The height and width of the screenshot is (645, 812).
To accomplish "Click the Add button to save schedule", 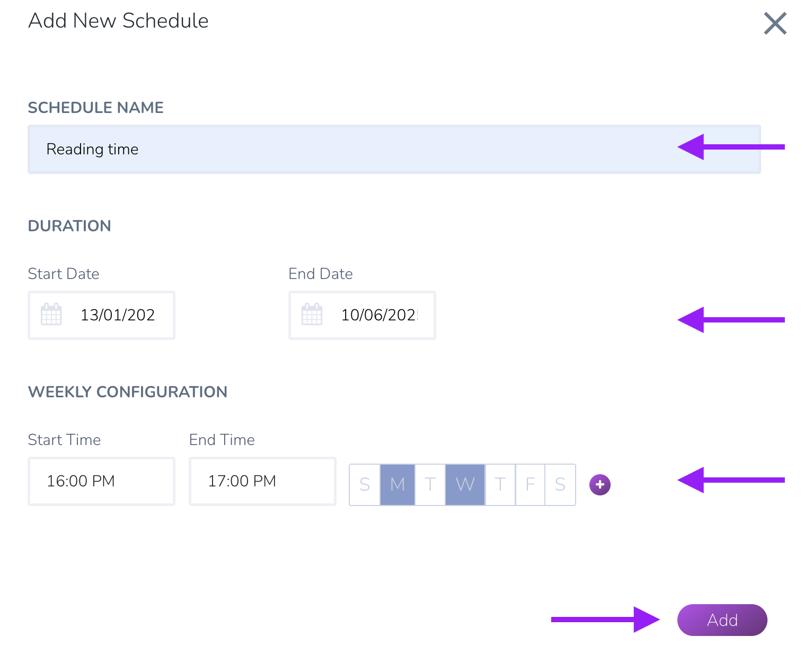I will 722,620.
